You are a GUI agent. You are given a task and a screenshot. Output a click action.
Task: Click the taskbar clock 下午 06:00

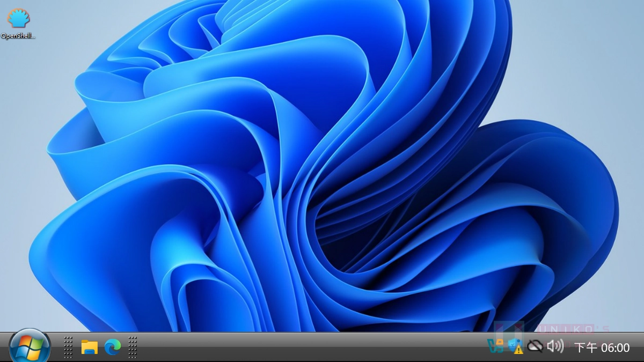click(x=602, y=348)
